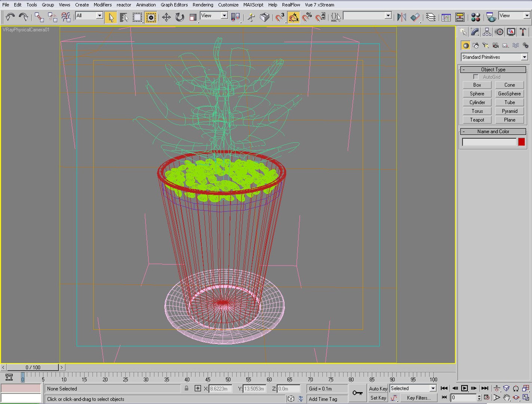Enable the AutoGrid checkbox
Image resolution: width=532 pixels, height=404 pixels.
pos(476,77)
